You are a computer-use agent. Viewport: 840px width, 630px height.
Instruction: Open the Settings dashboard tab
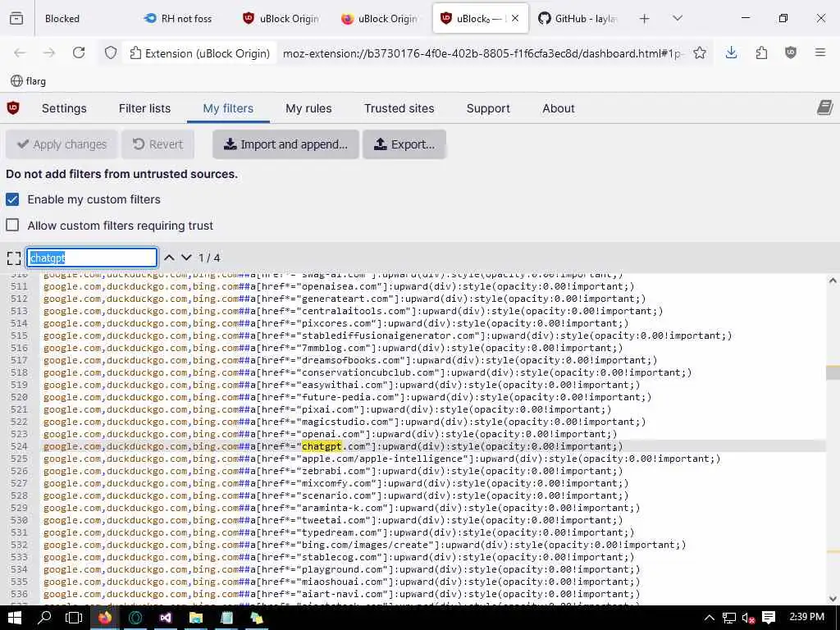pos(64,108)
